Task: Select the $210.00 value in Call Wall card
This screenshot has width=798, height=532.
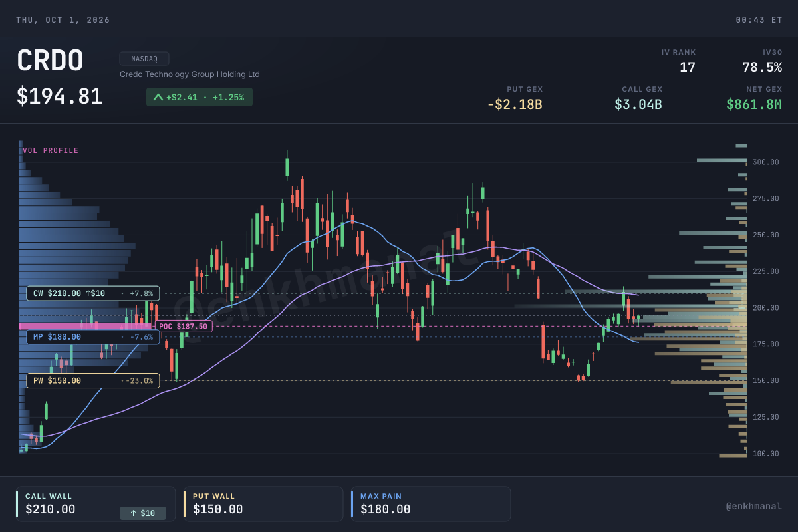Action: pos(51,509)
